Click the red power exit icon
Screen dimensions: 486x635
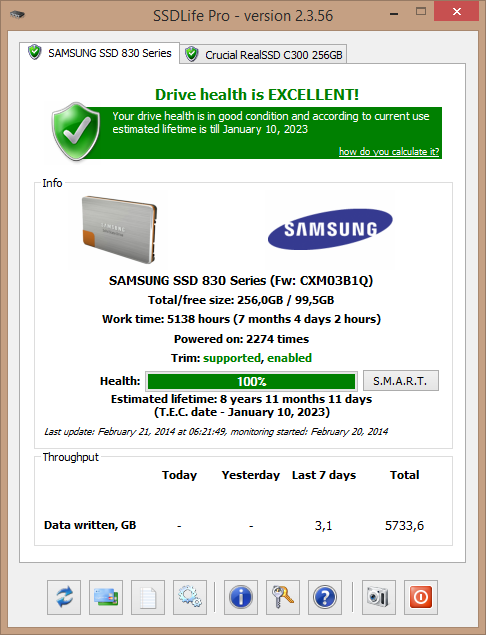[421, 597]
